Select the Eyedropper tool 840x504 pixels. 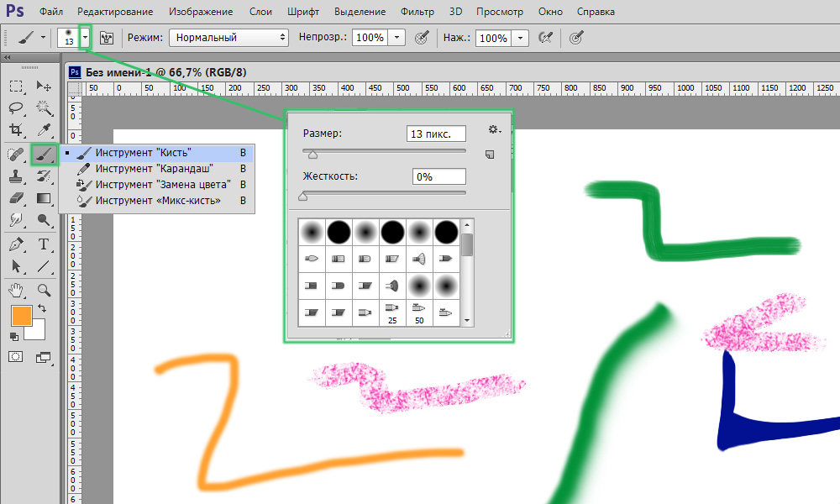[x=44, y=129]
